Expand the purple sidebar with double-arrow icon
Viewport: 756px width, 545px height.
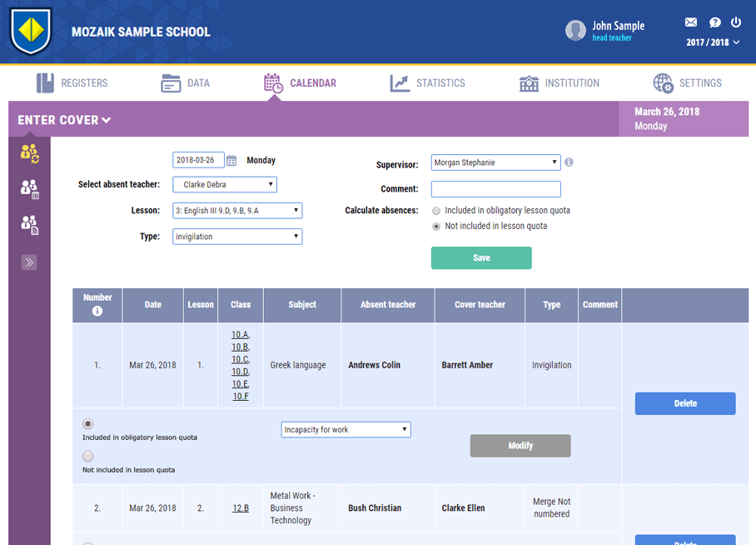pos(29,262)
